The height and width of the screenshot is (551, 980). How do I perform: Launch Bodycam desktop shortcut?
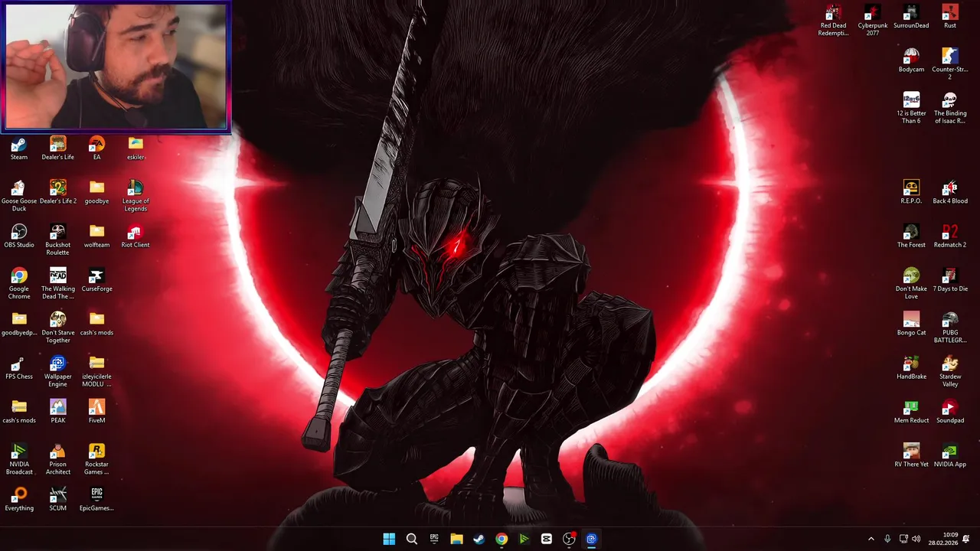point(911,60)
